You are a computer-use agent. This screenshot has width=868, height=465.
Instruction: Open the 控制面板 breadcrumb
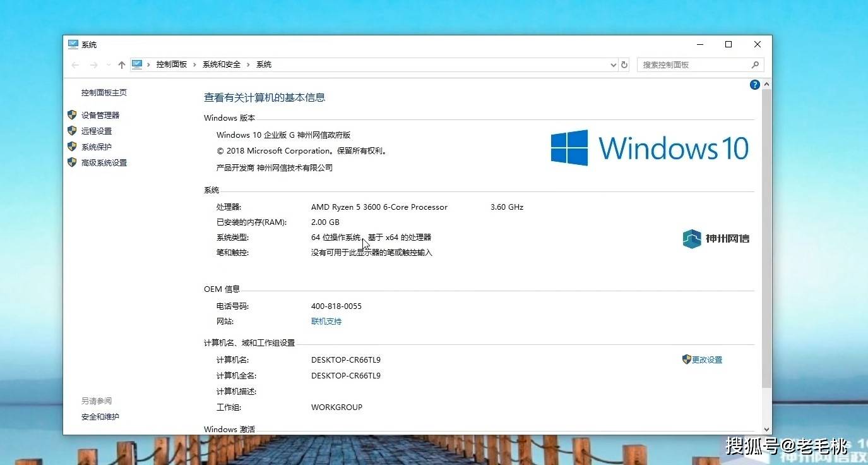coord(172,64)
